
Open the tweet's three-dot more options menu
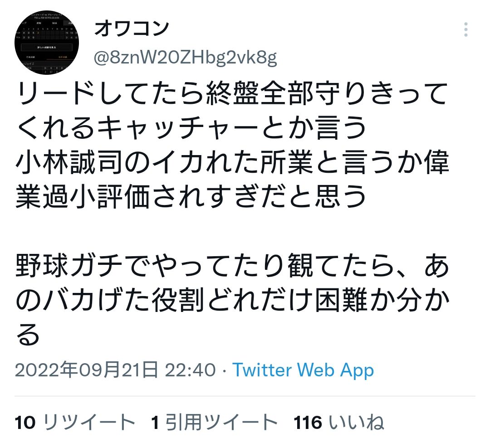[465, 29]
